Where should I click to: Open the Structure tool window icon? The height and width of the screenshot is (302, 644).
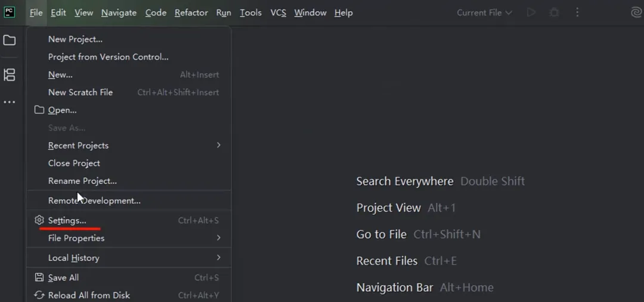click(10, 75)
